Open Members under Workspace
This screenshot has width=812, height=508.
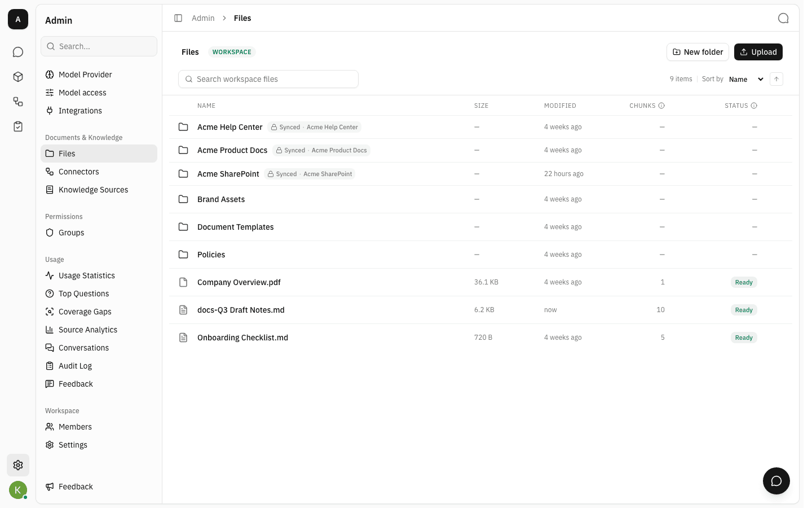tap(99, 427)
